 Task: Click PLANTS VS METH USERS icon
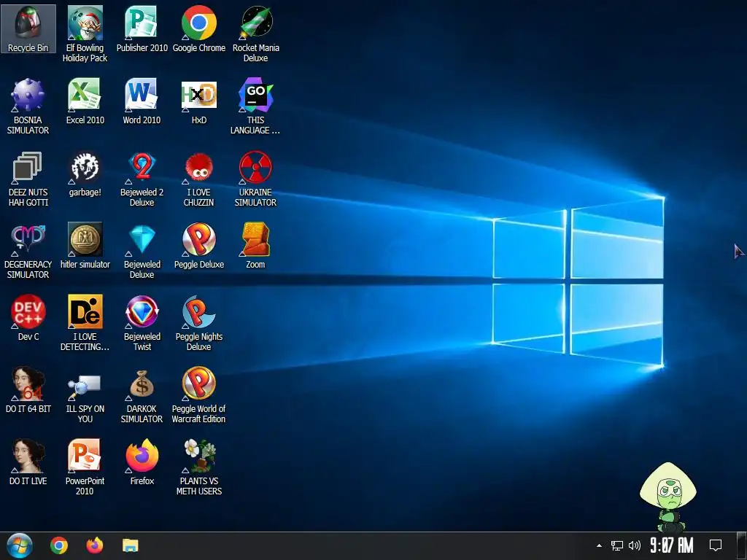click(199, 467)
